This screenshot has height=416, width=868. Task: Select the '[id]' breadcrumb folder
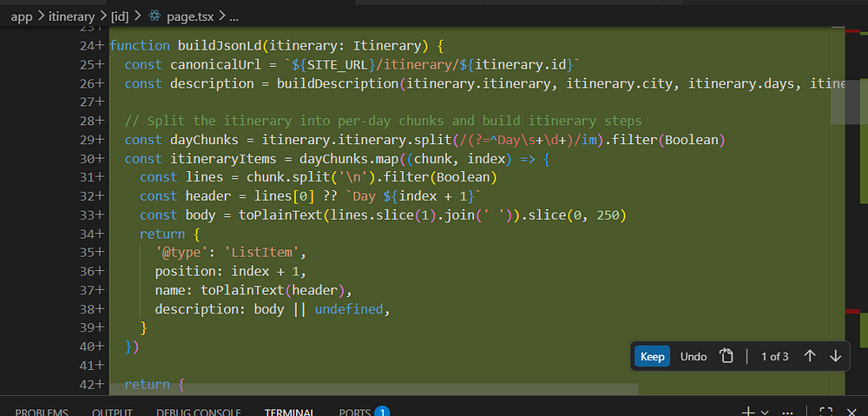pos(120,17)
